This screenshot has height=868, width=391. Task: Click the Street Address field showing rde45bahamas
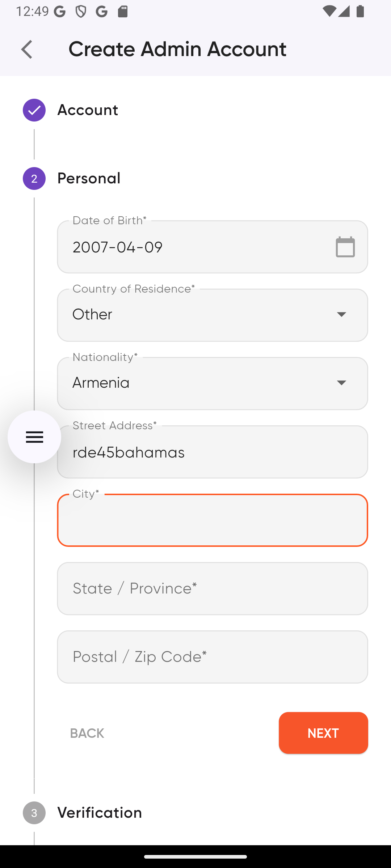click(x=212, y=452)
